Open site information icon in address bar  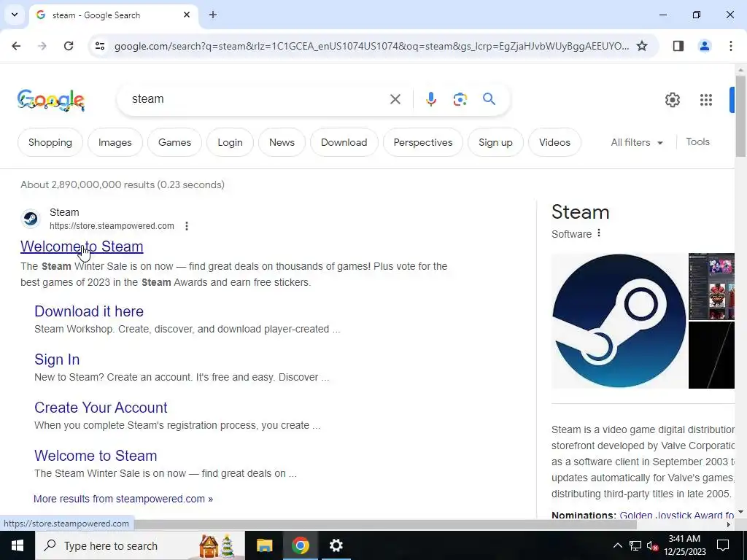[99, 46]
